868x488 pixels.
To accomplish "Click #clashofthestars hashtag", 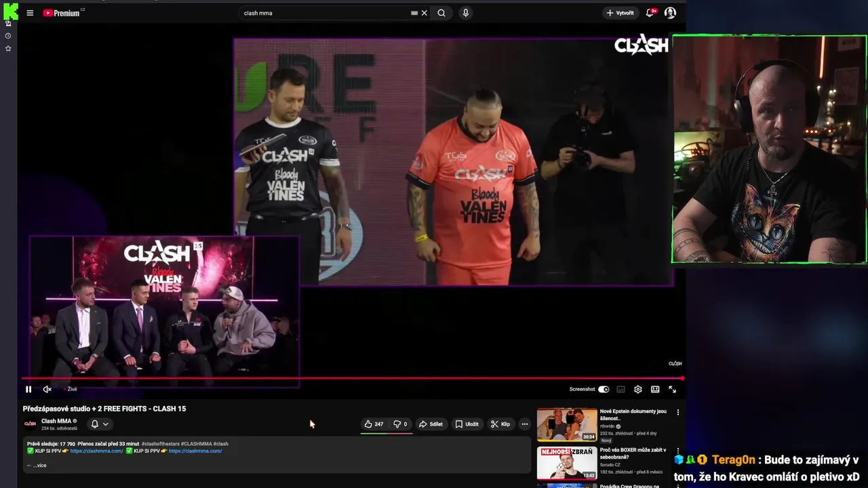I will tap(160, 444).
